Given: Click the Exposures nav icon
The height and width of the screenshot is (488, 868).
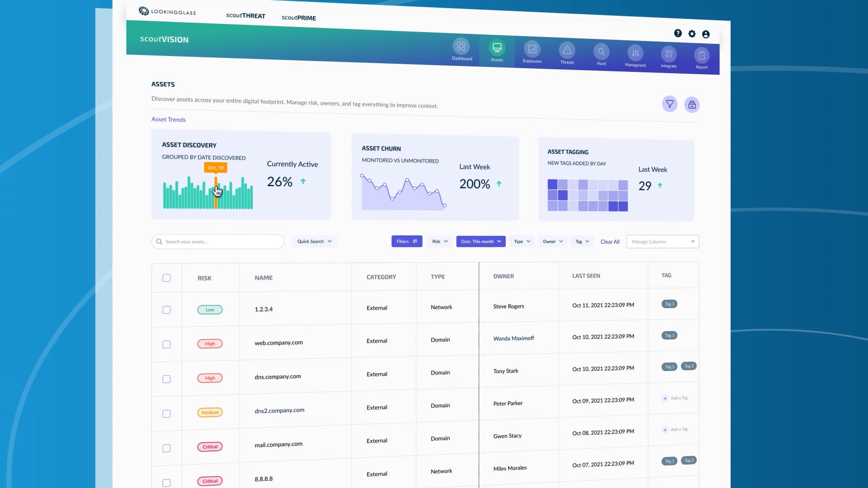Looking at the screenshot, I should pos(532,49).
